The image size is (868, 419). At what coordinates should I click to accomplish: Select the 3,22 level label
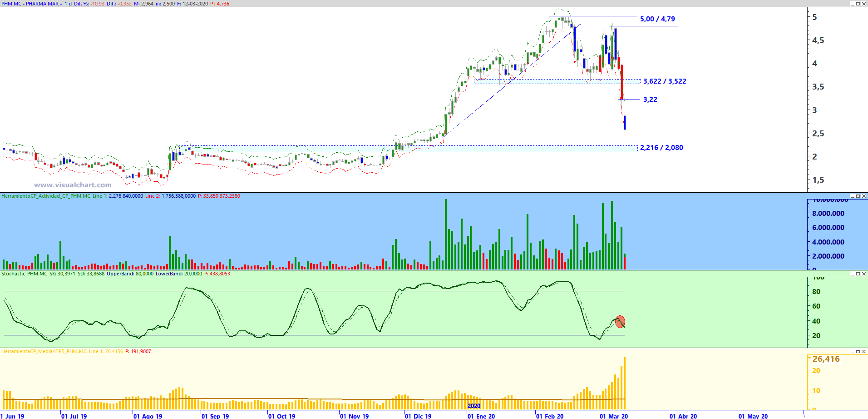650,100
